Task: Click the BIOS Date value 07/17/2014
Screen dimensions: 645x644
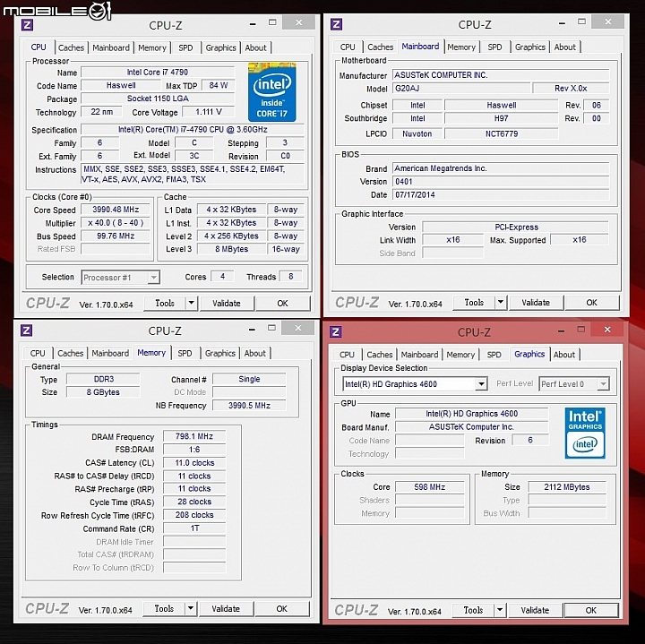Action: [x=501, y=195]
